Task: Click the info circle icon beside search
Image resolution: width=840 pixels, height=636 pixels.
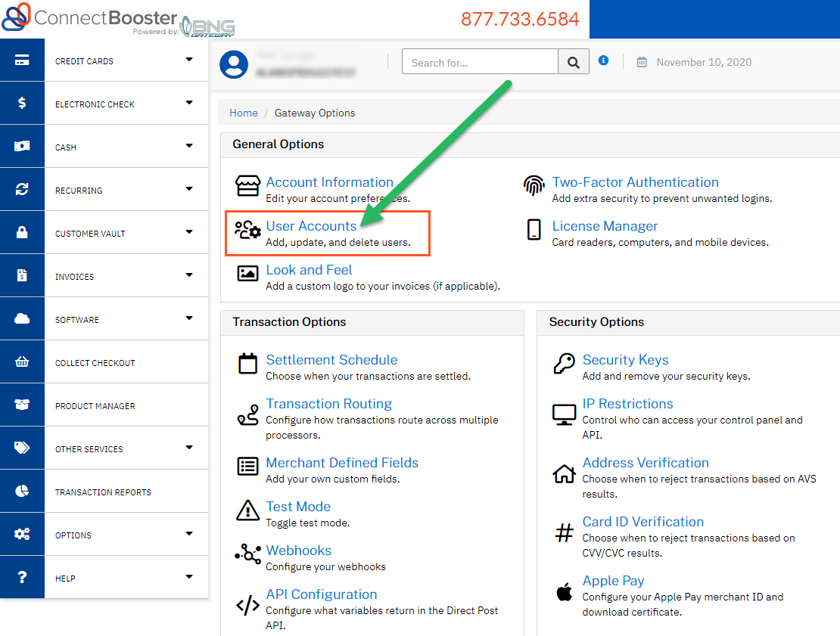Action: 603,60
